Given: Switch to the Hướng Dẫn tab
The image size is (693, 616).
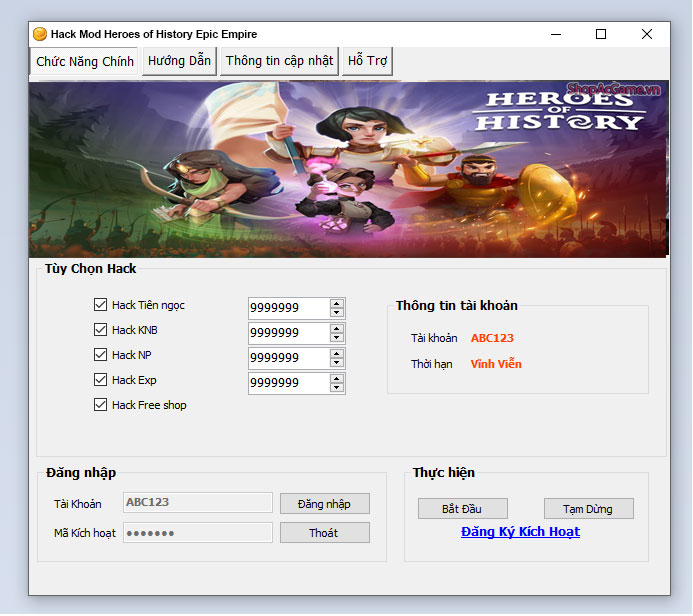Looking at the screenshot, I should [x=179, y=61].
